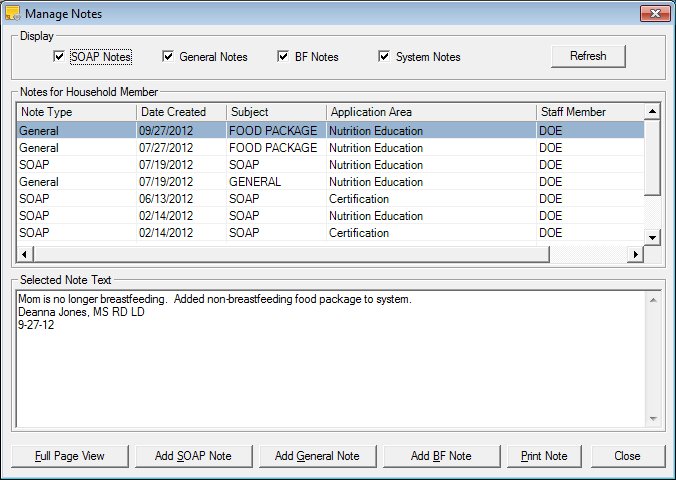Click the Print Note button
The height and width of the screenshot is (480, 676).
pyautogui.click(x=544, y=456)
